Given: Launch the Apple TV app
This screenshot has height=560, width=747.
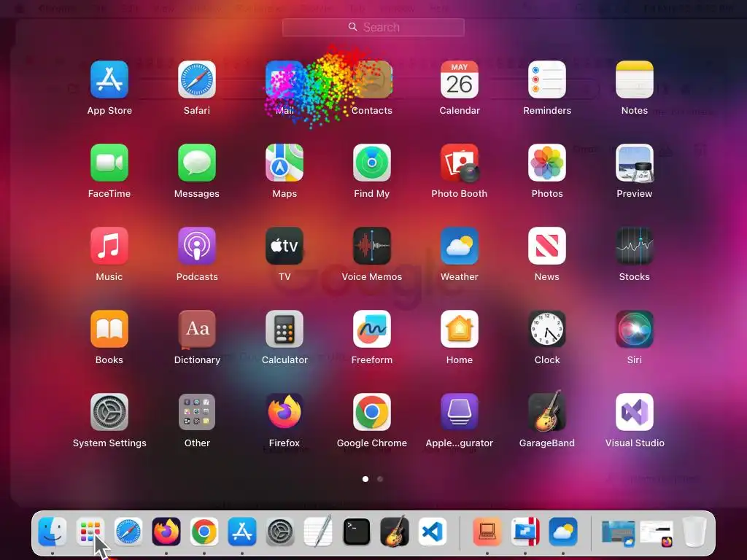Looking at the screenshot, I should click(285, 246).
